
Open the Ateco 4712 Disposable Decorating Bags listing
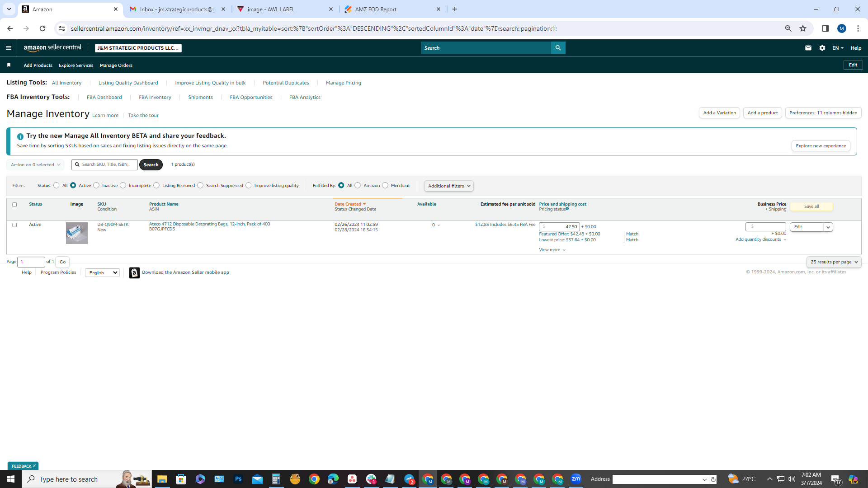click(x=209, y=224)
